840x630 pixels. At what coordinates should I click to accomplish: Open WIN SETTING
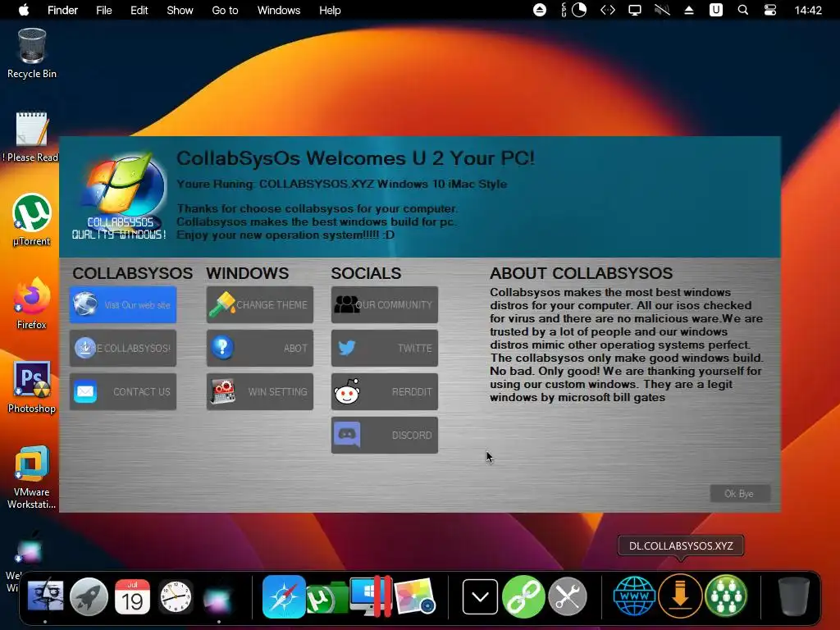point(260,391)
